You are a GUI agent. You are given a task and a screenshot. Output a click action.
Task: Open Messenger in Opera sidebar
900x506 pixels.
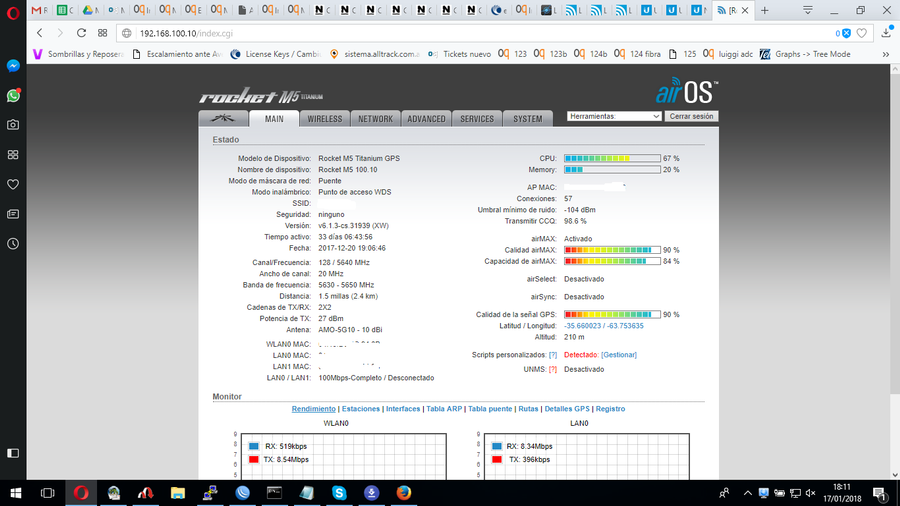pos(13,66)
